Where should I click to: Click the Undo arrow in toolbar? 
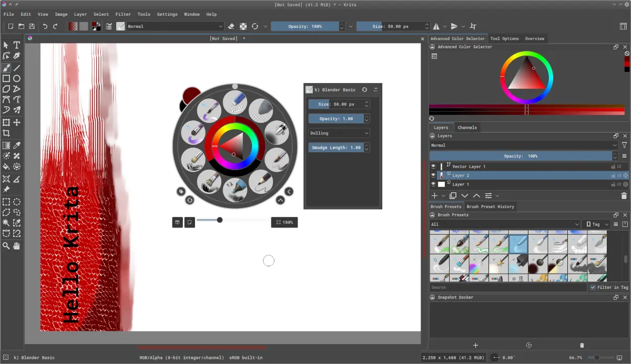click(x=45, y=26)
